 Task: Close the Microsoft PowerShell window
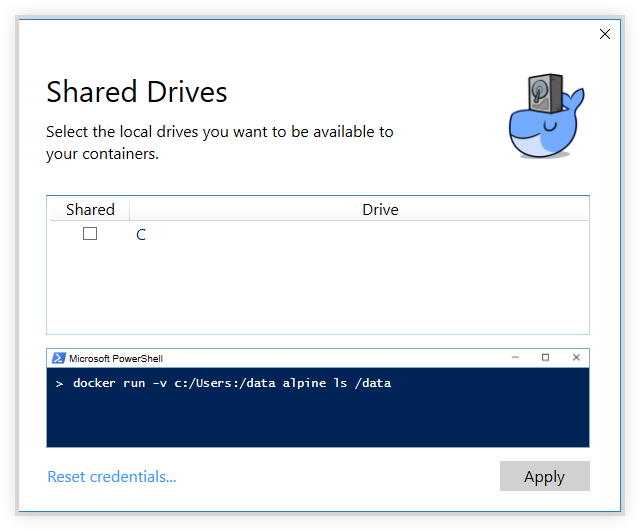576,358
